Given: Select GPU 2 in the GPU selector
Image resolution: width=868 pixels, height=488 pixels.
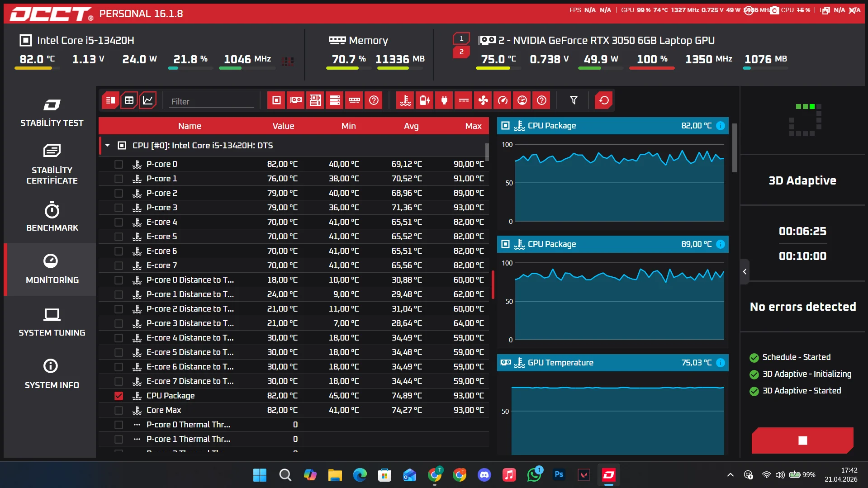Looking at the screenshot, I should (x=461, y=52).
